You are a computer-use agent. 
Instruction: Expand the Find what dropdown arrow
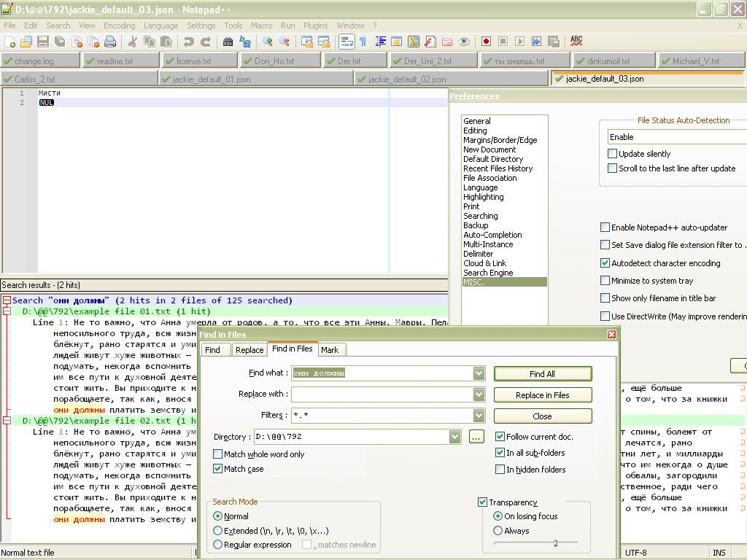click(479, 373)
